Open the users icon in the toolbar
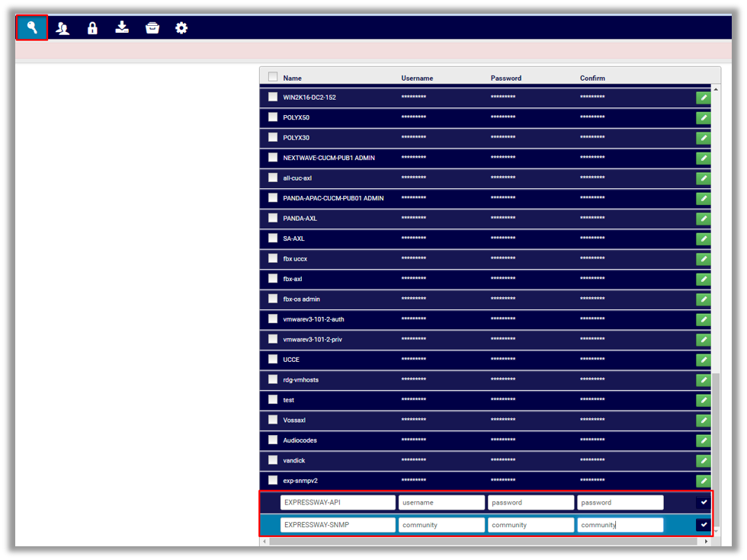747x560 pixels. (x=62, y=27)
